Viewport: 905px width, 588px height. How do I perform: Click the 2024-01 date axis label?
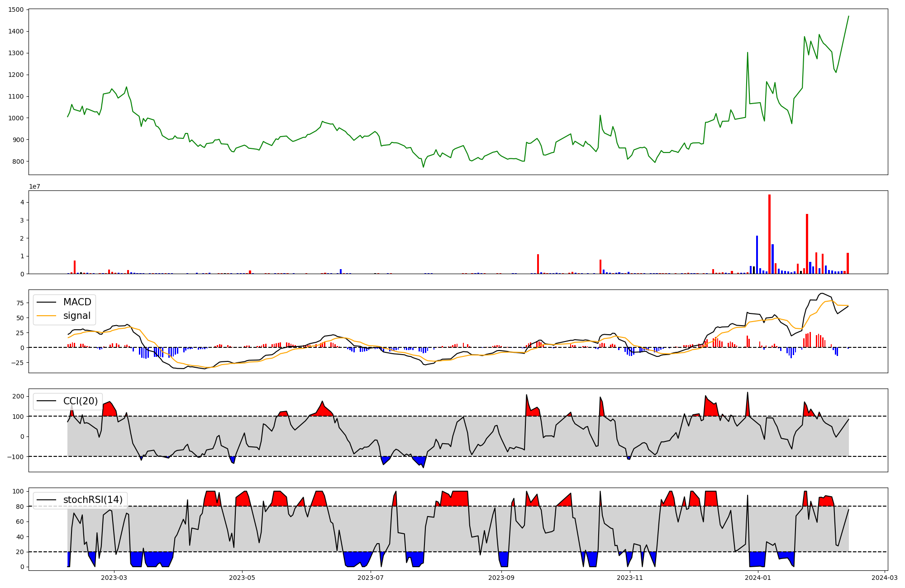[758, 578]
